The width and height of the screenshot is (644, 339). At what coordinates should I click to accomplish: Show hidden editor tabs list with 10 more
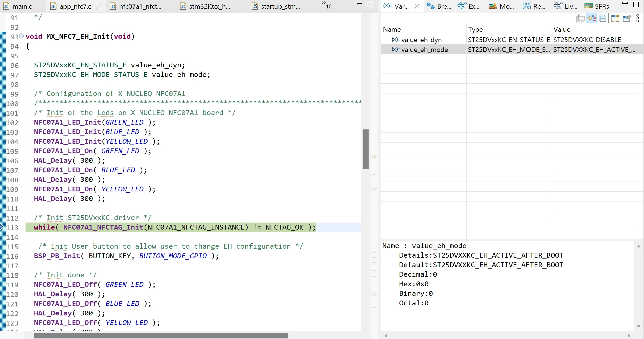click(x=326, y=5)
